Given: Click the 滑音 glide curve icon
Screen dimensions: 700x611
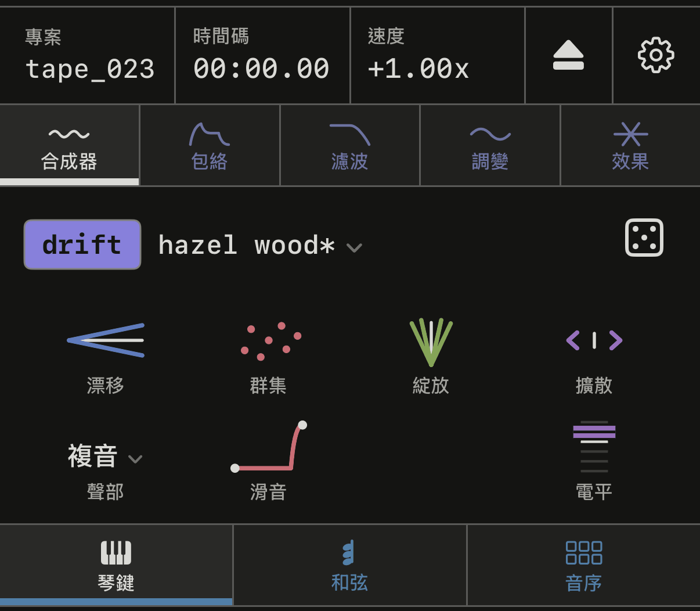Looking at the screenshot, I should pos(268,447).
